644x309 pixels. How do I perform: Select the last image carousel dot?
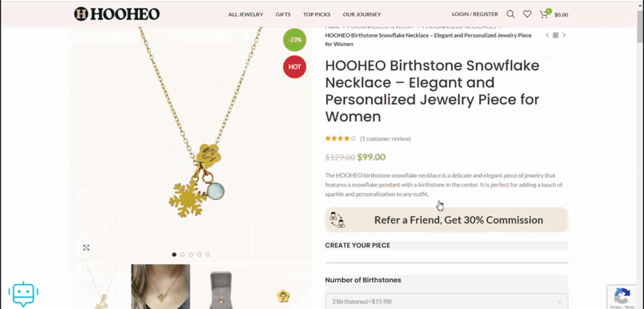207,254
